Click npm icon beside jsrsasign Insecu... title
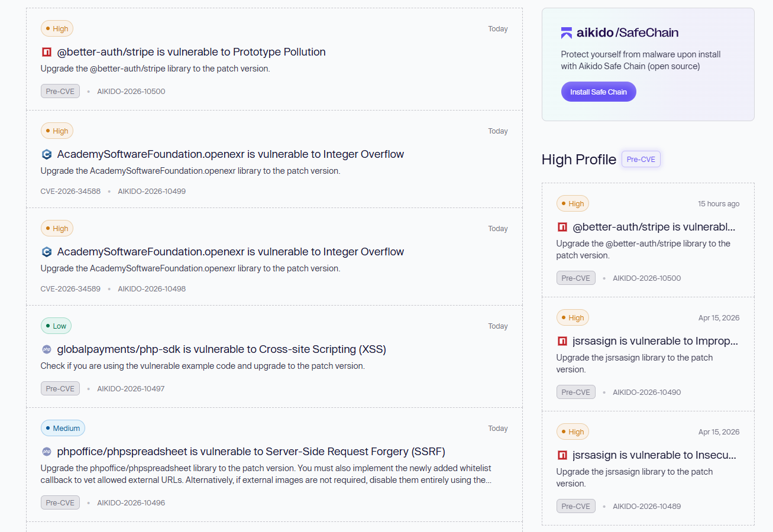The image size is (773, 532). (x=562, y=455)
